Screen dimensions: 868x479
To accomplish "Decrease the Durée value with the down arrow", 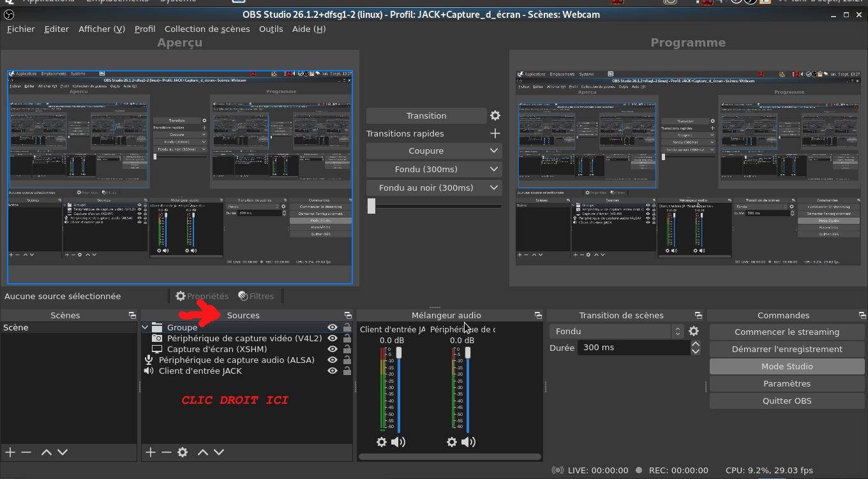I will pos(696,351).
